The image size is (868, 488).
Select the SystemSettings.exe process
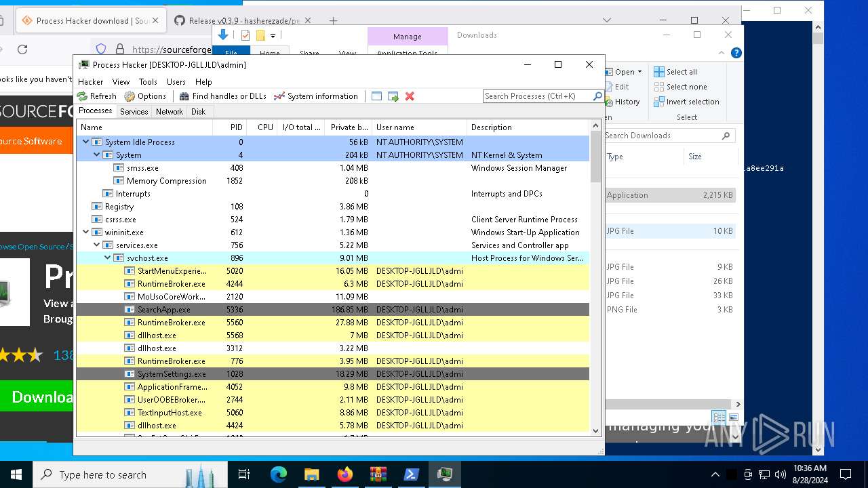333,374
